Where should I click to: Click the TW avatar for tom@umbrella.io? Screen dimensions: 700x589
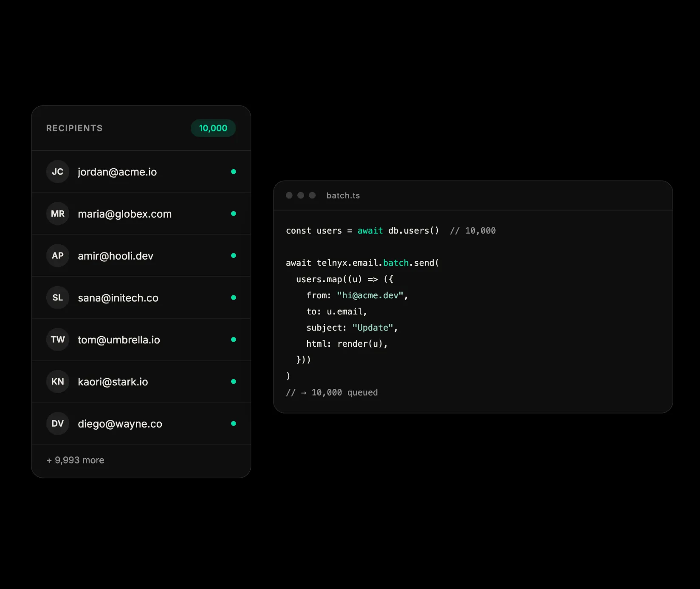tap(58, 340)
